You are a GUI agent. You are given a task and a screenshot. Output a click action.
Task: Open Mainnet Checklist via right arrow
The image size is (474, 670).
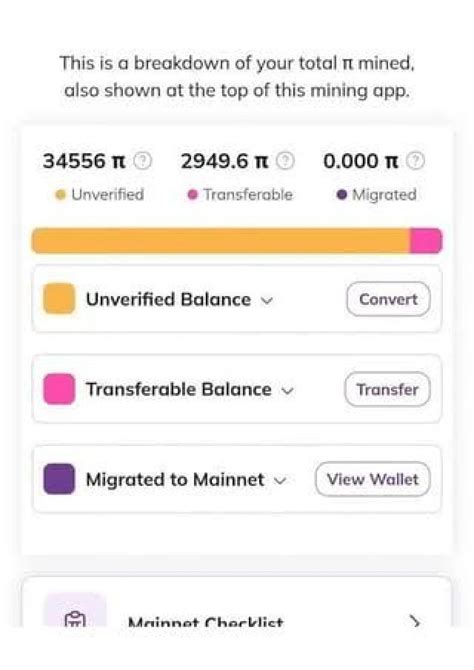click(414, 621)
